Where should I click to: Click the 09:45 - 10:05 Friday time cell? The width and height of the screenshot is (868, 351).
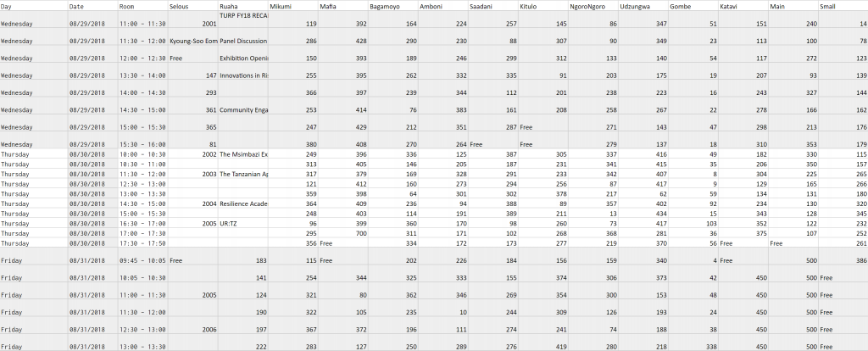[x=142, y=260]
